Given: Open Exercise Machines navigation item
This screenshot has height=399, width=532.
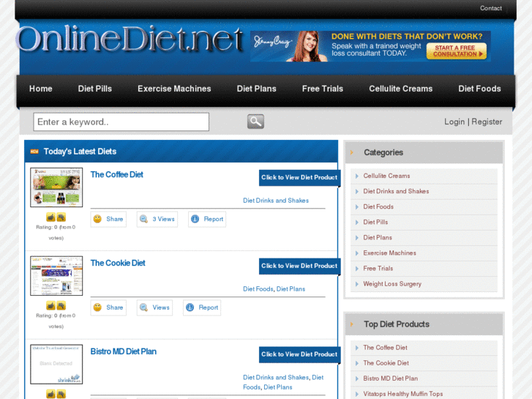Looking at the screenshot, I should click(x=174, y=89).
